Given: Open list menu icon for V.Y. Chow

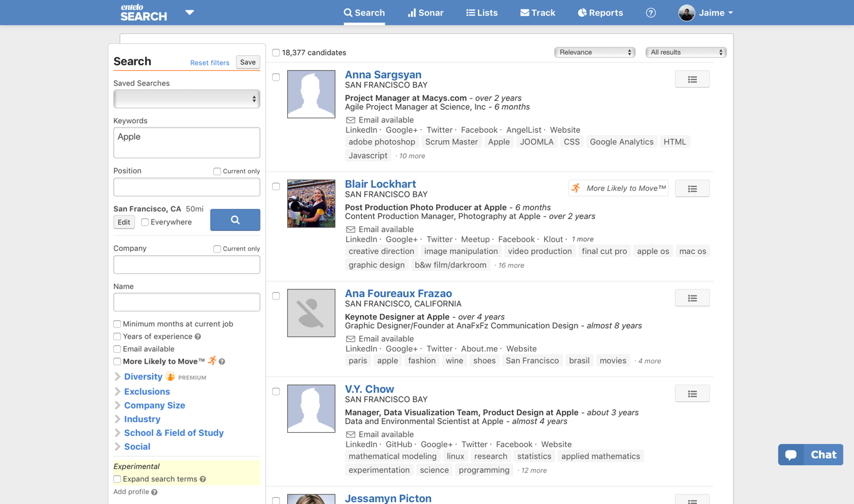Looking at the screenshot, I should click(x=692, y=394).
